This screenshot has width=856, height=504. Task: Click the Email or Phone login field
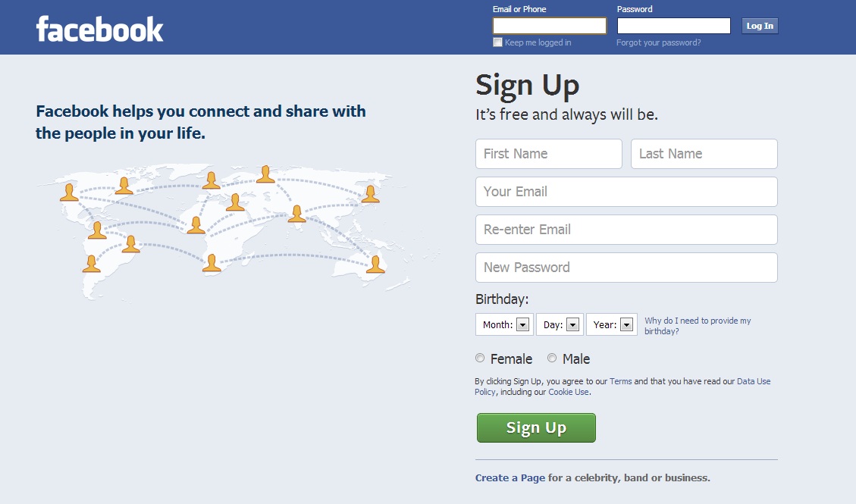(549, 26)
